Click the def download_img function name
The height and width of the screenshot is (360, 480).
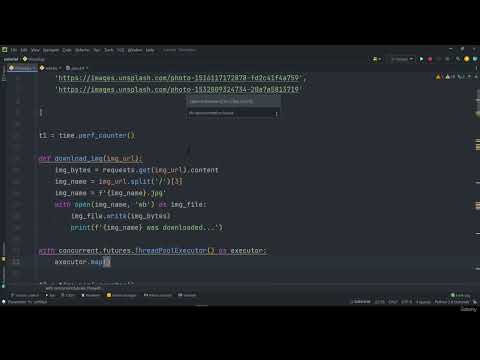point(79,158)
